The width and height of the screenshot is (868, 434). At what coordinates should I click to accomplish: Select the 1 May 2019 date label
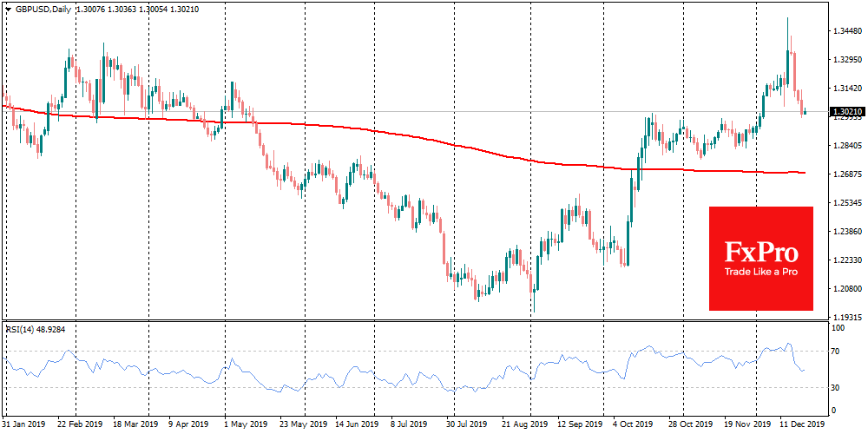(x=247, y=425)
